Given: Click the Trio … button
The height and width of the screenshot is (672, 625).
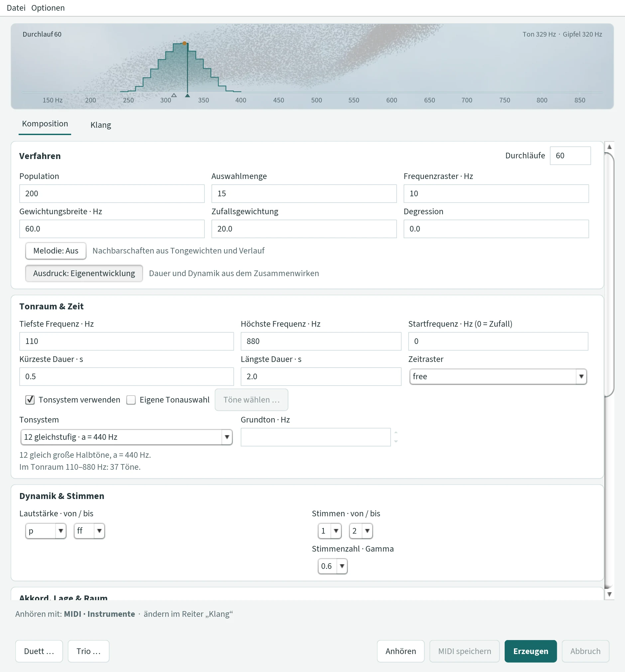Looking at the screenshot, I should click(88, 651).
